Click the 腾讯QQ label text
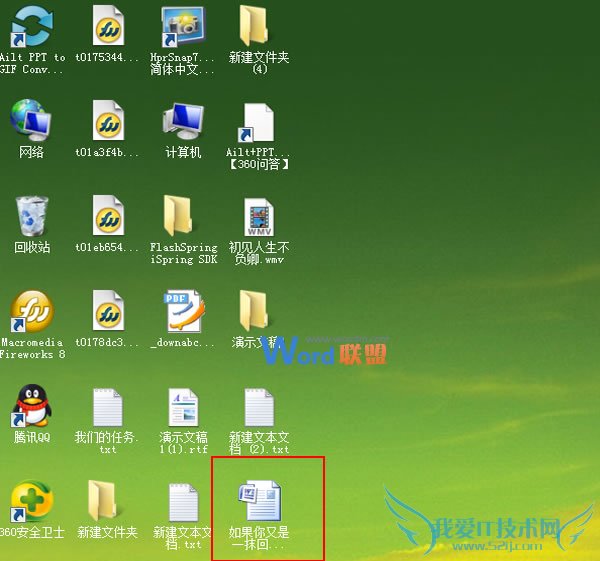The height and width of the screenshot is (561, 600). [x=32, y=437]
